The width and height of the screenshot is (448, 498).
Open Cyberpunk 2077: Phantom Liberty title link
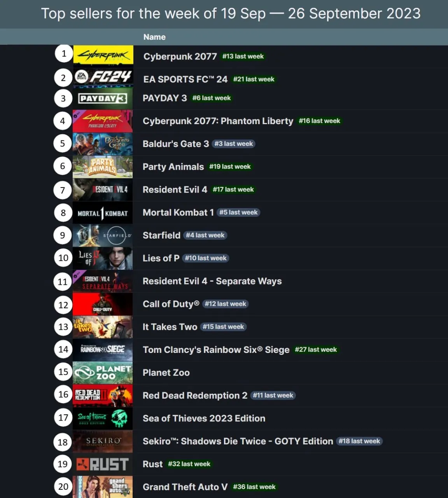pos(218,121)
